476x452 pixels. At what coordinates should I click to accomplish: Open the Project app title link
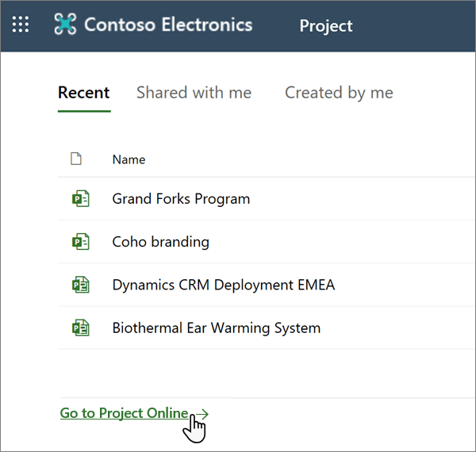tap(326, 26)
